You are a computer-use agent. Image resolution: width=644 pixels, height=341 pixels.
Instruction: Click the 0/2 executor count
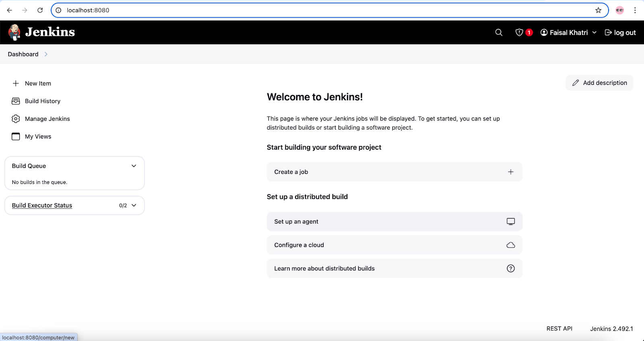tap(123, 205)
